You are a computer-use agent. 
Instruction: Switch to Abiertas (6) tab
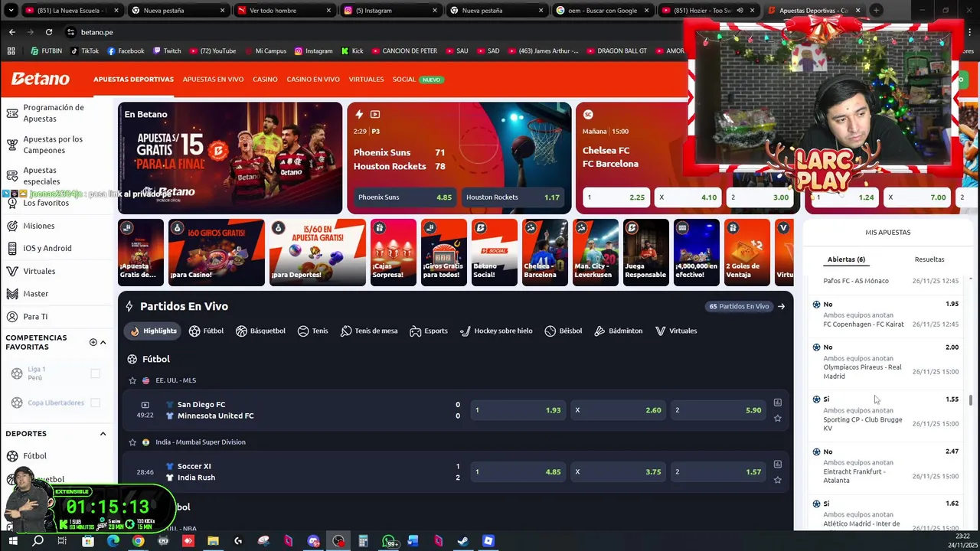pyautogui.click(x=846, y=259)
